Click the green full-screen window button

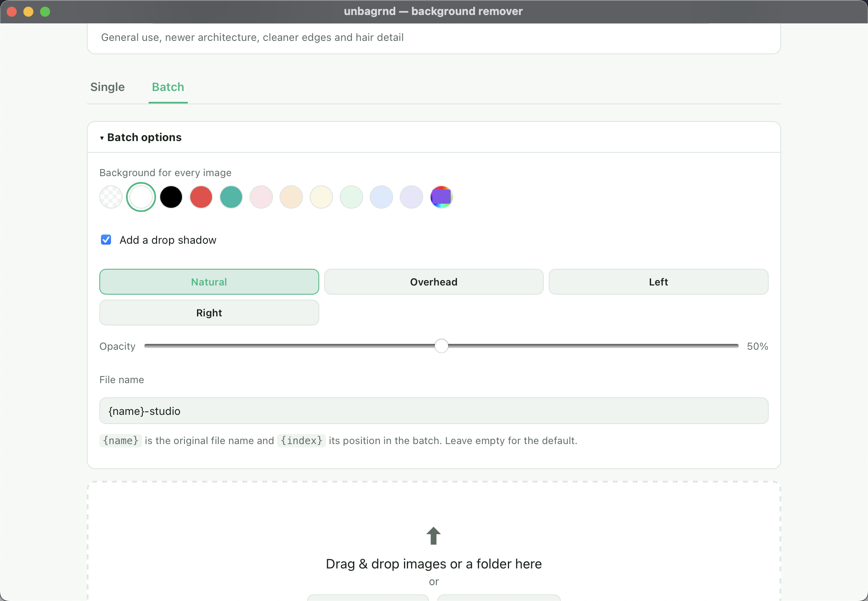click(45, 12)
